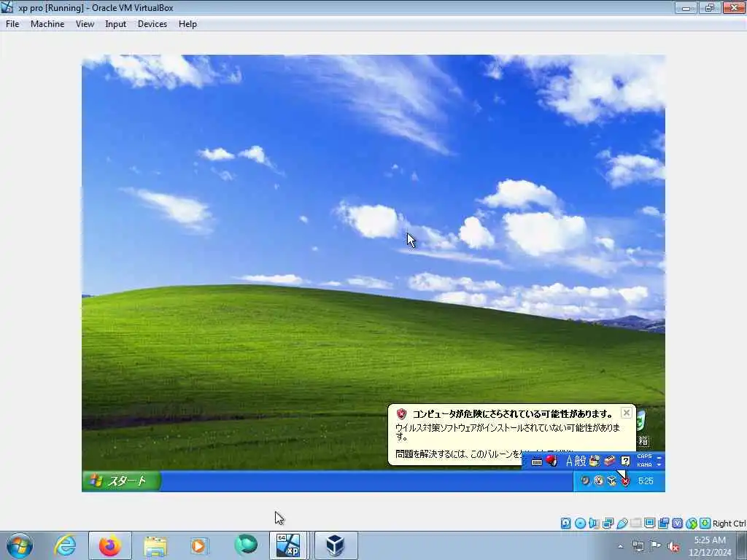The width and height of the screenshot is (747, 560).
Task: Click the shared folders indicator in status bar
Action: click(635, 524)
